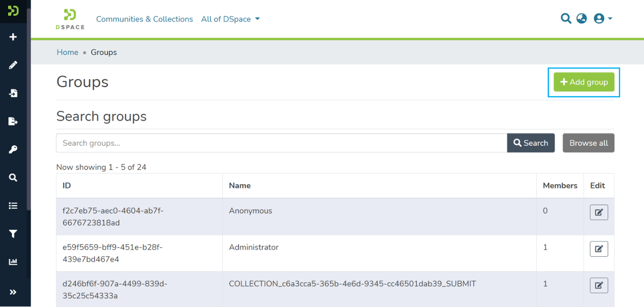The image size is (644, 307).
Task: Open the key Access Control icon
Action: 13,149
